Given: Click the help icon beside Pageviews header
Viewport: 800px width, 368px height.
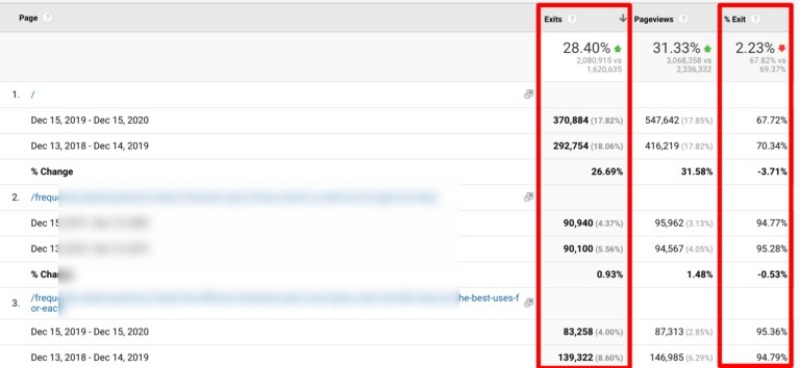Looking at the screenshot, I should tap(683, 19).
